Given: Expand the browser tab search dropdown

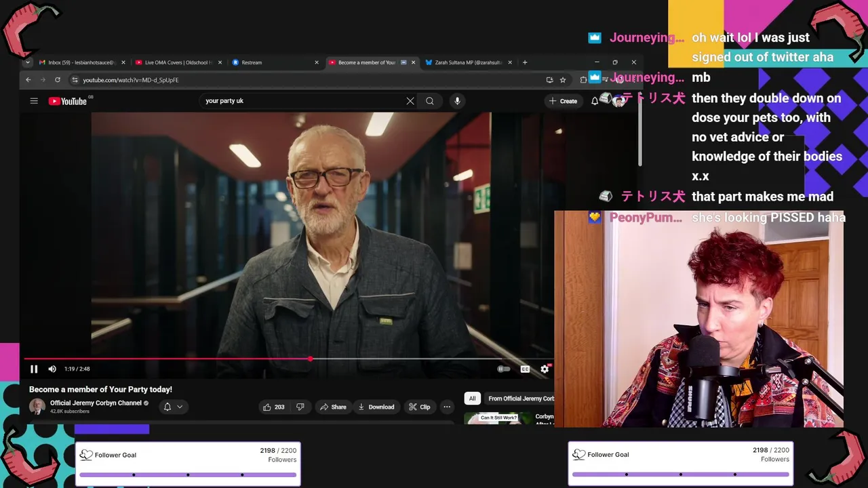Looking at the screenshot, I should click(x=27, y=62).
